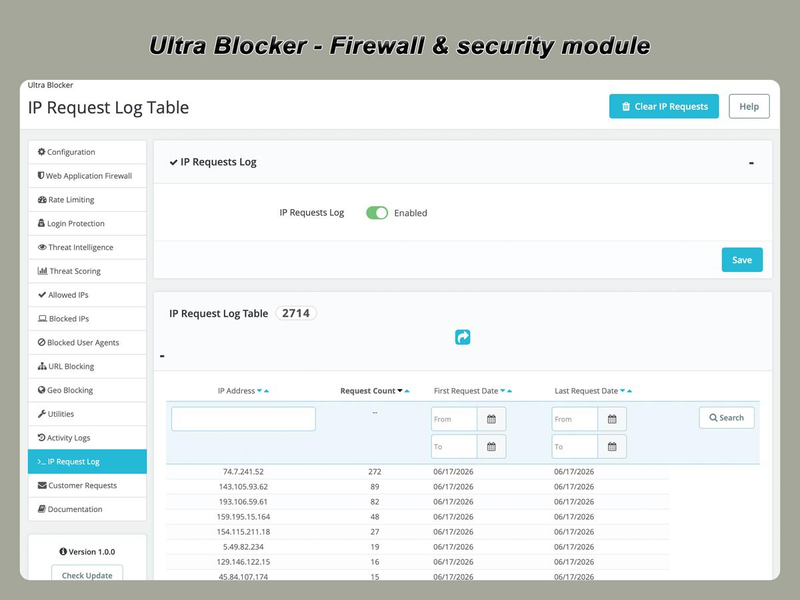Click Last Request Date To field
Image resolution: width=800 pixels, height=600 pixels.
pyautogui.click(x=574, y=446)
